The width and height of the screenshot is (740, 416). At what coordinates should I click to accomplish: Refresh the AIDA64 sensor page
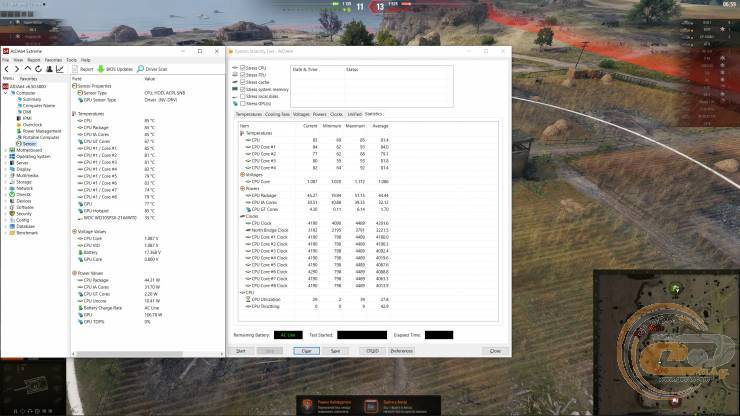[38, 69]
